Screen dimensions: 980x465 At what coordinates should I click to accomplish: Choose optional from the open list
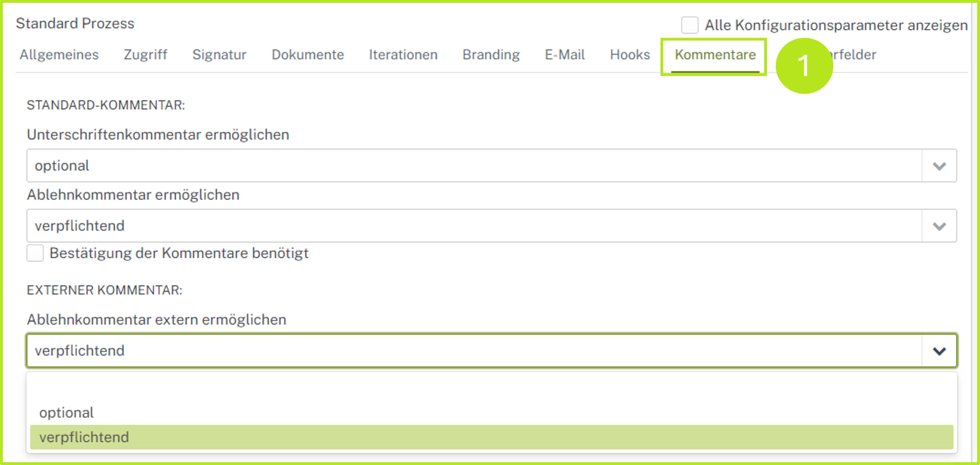66,412
